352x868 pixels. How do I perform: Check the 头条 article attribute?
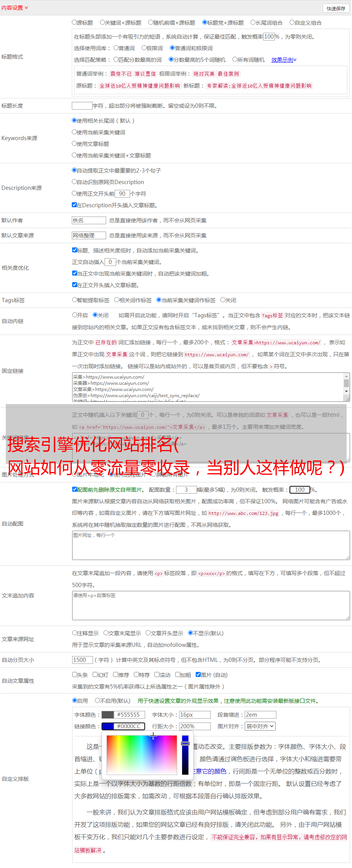click(74, 675)
